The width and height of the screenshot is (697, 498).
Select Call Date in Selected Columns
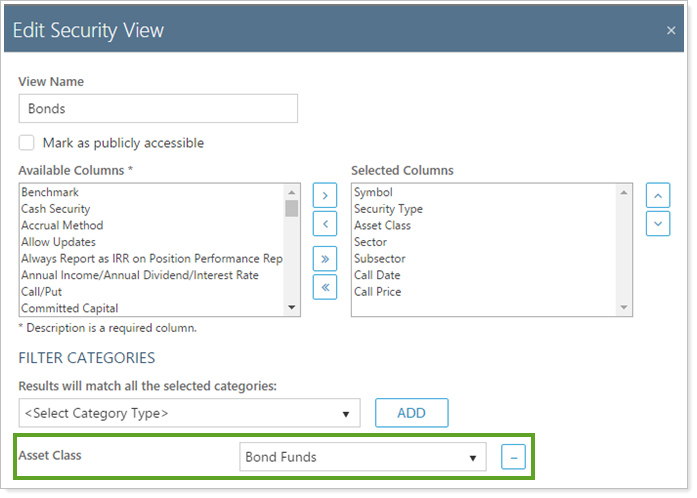378,275
